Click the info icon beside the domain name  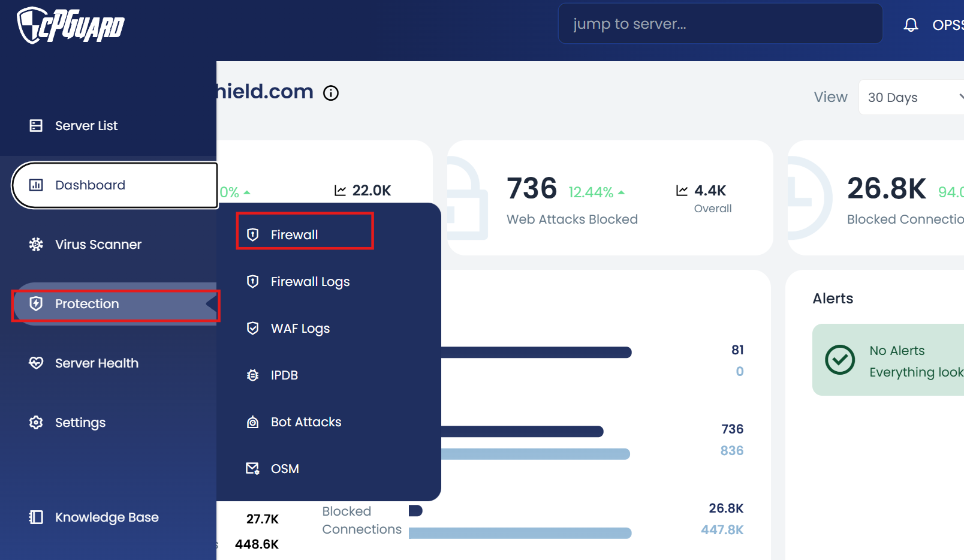(x=331, y=93)
